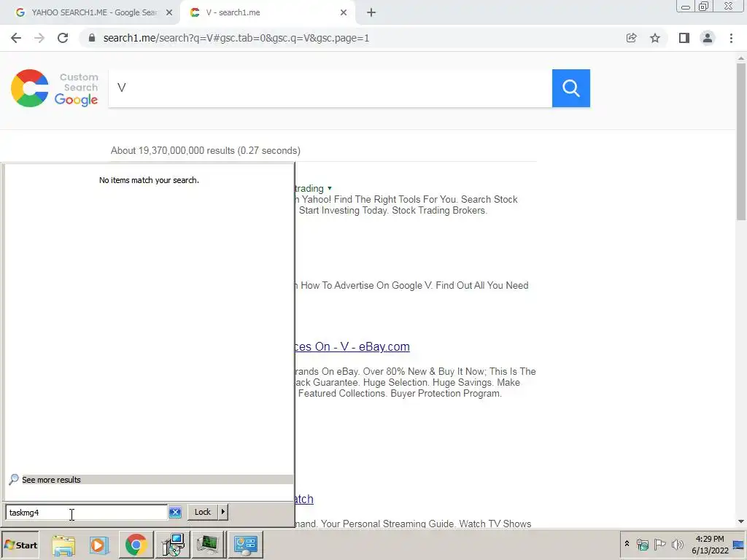Reload the search1.me page

tap(63, 38)
